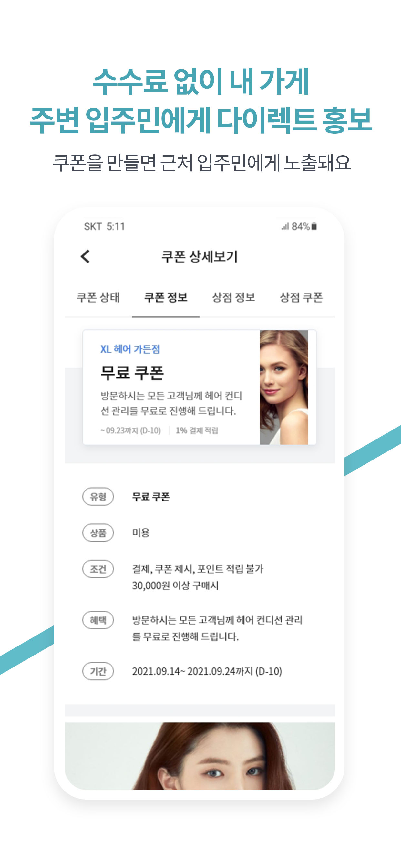Open the XL 헤어 가든점 store link
Viewport: 401px width, 868px height.
click(130, 349)
